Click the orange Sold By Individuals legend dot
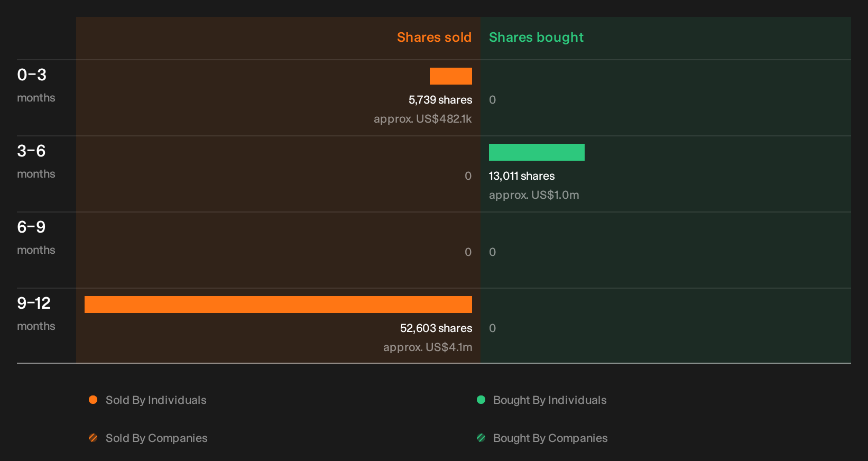 click(93, 400)
